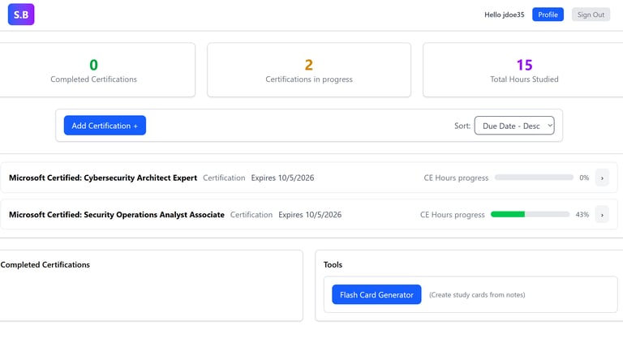This screenshot has width=623, height=364.
Task: Open the Flash Card Generator tool
Action: click(x=376, y=295)
